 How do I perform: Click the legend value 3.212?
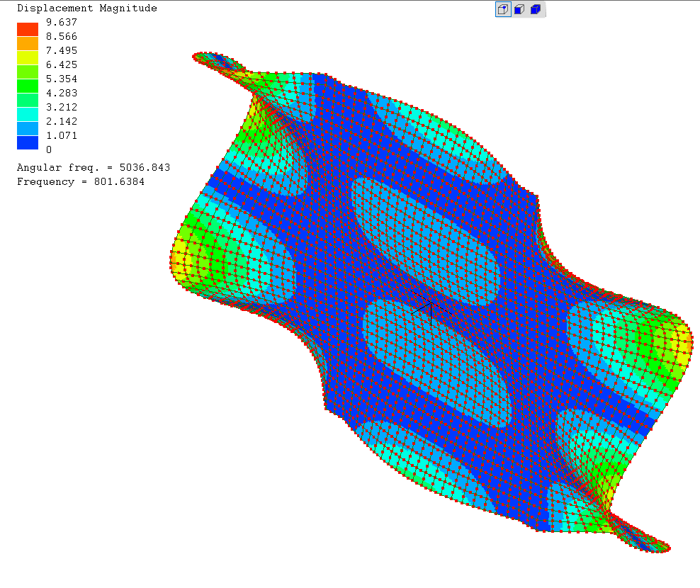tap(62, 108)
